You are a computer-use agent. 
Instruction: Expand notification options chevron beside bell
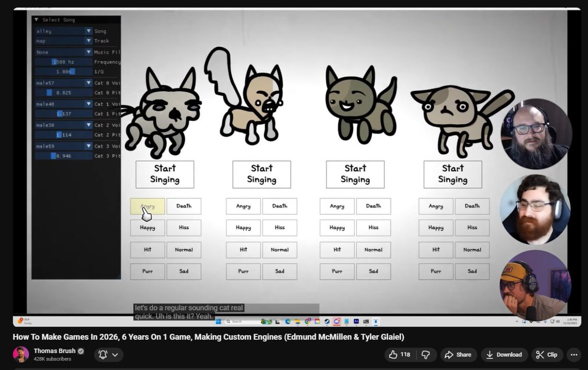point(115,354)
